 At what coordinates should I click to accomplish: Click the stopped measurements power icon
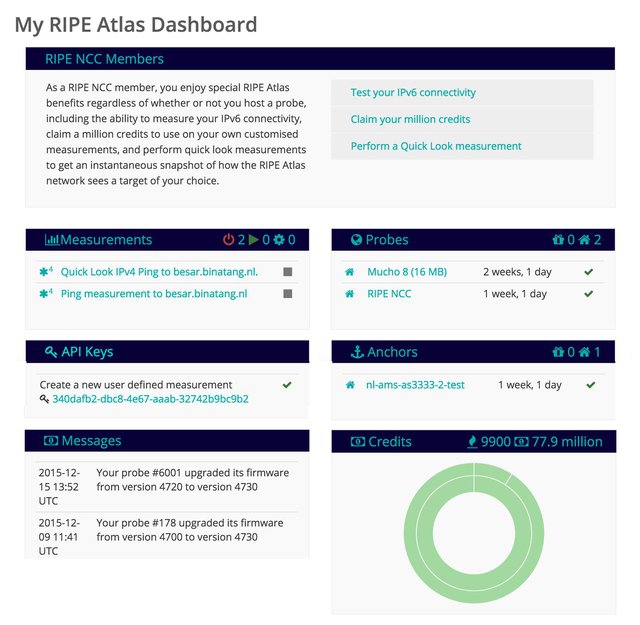tap(228, 240)
